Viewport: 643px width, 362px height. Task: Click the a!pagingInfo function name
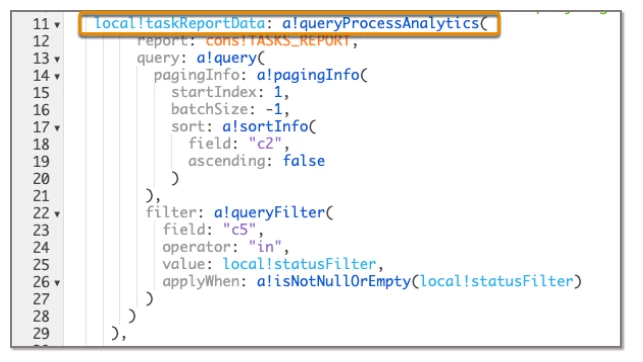pos(308,75)
